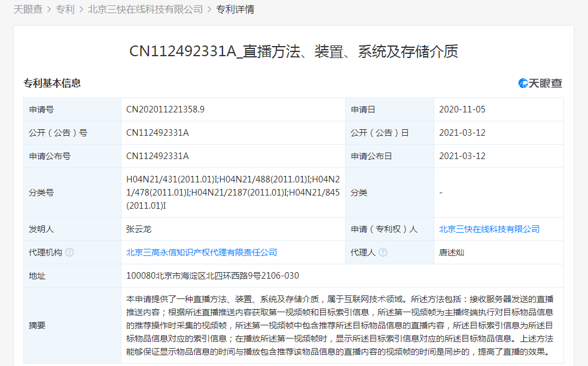Click the 专利基本信息 section heading
The height and width of the screenshot is (366, 588).
coord(52,83)
